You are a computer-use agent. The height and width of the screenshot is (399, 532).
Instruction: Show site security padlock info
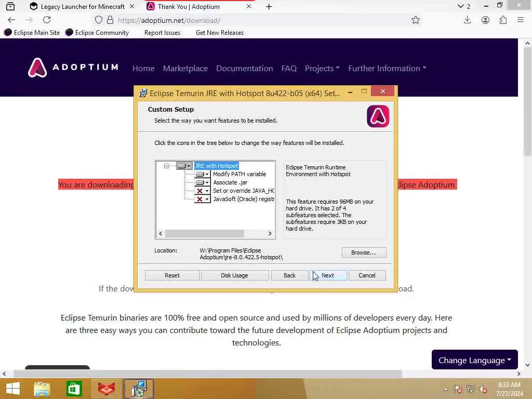pos(110,20)
